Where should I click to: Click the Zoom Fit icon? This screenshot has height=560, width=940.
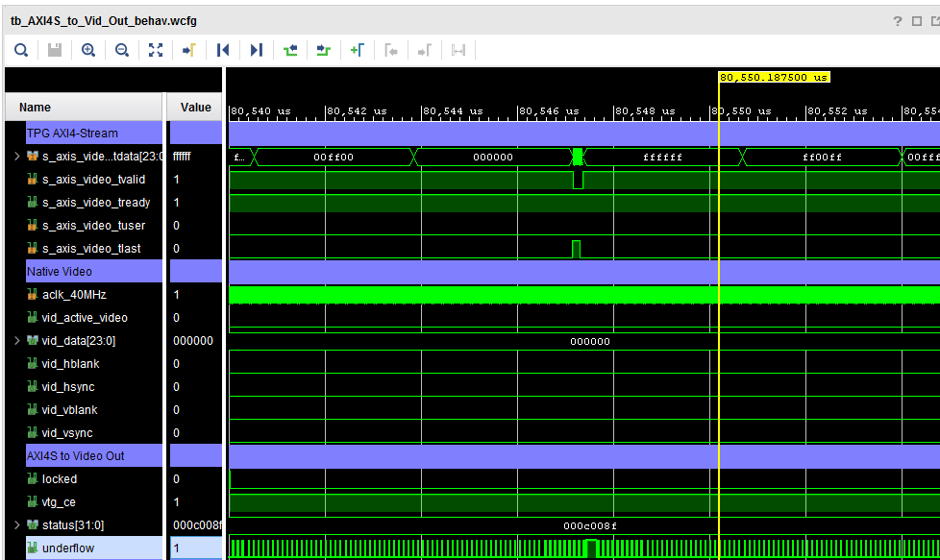coord(155,49)
